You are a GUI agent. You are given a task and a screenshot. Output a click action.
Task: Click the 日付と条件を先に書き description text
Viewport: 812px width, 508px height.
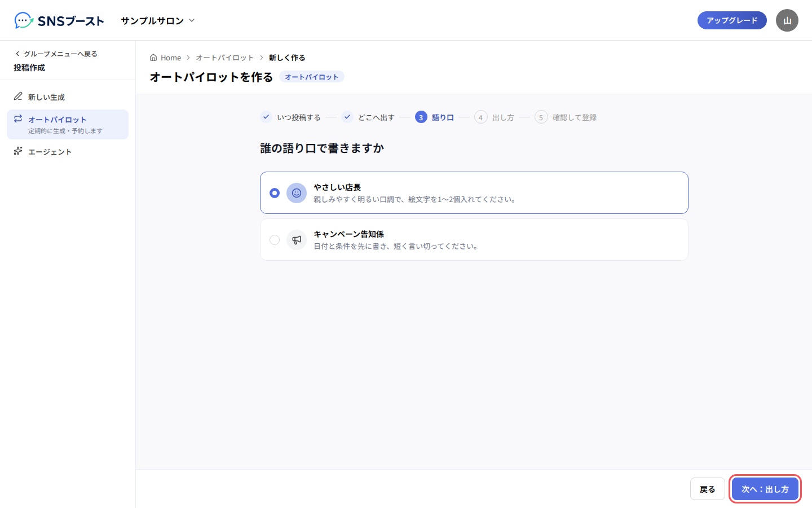point(397,246)
